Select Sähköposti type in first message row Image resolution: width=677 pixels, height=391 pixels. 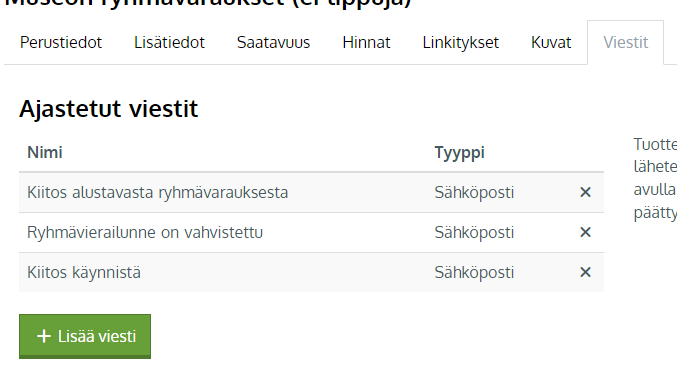[474, 192]
